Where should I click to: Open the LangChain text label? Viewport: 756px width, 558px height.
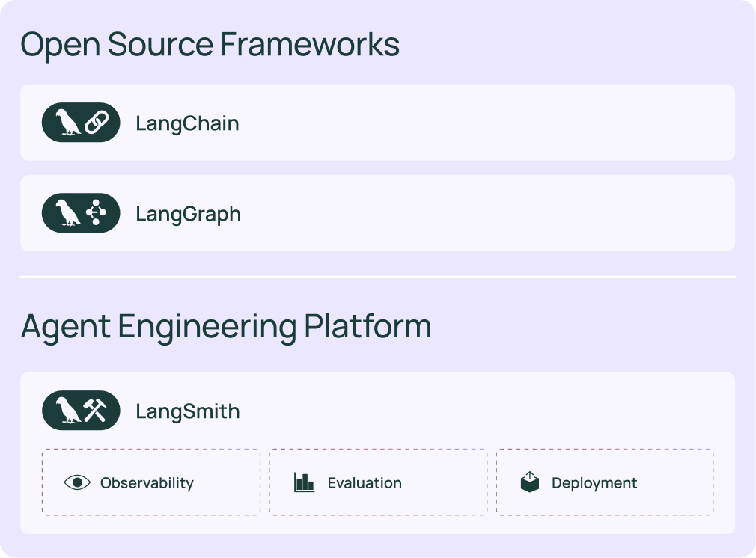pyautogui.click(x=187, y=123)
